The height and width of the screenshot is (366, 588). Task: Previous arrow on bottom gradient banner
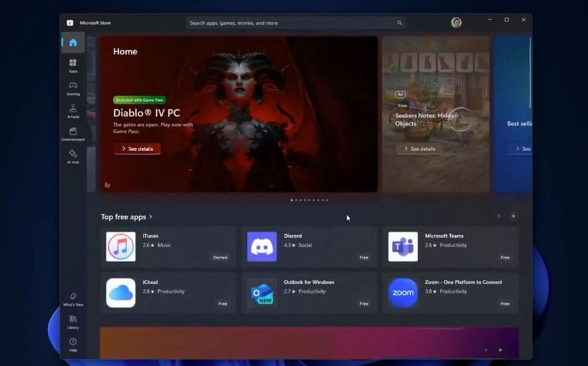pyautogui.click(x=486, y=350)
